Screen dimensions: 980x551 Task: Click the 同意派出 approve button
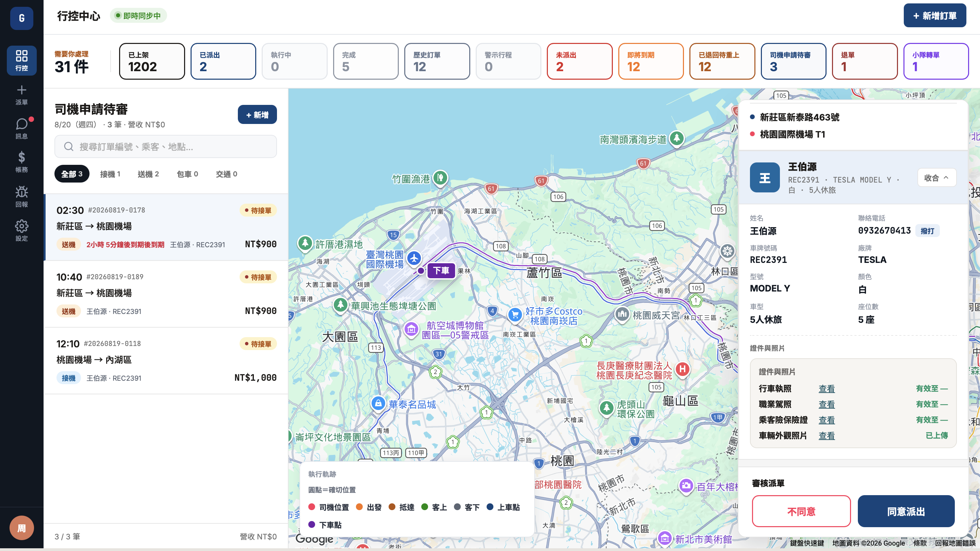coord(906,511)
